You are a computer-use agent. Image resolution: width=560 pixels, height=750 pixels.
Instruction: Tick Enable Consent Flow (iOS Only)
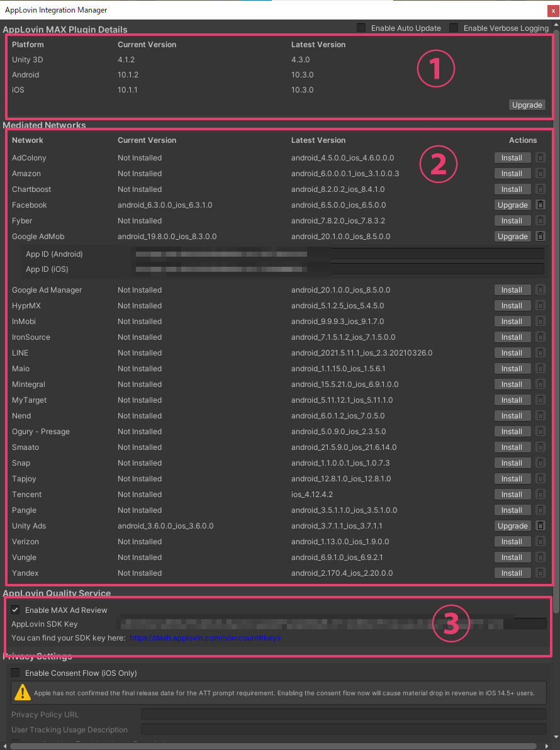tap(15, 673)
